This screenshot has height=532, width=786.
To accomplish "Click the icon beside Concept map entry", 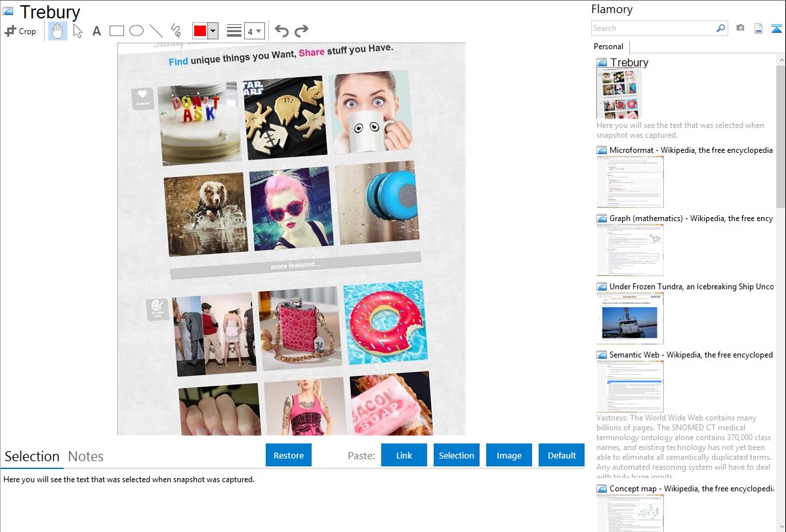I will [x=602, y=489].
